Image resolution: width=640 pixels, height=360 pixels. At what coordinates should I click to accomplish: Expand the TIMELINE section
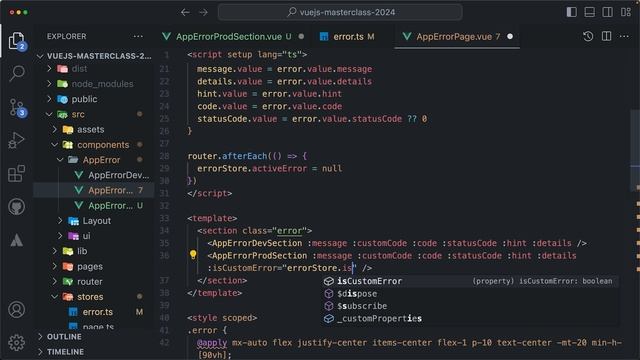pos(94,352)
